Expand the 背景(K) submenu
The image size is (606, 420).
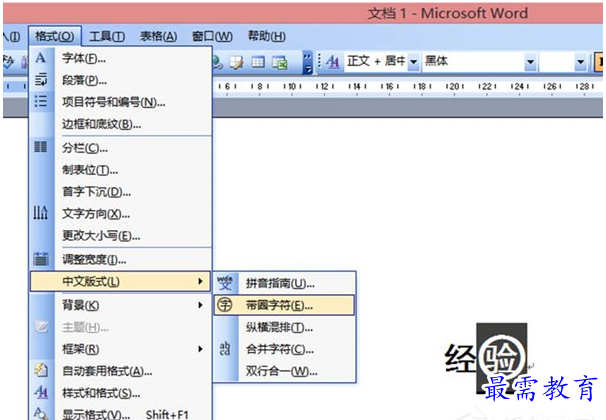coord(120,305)
